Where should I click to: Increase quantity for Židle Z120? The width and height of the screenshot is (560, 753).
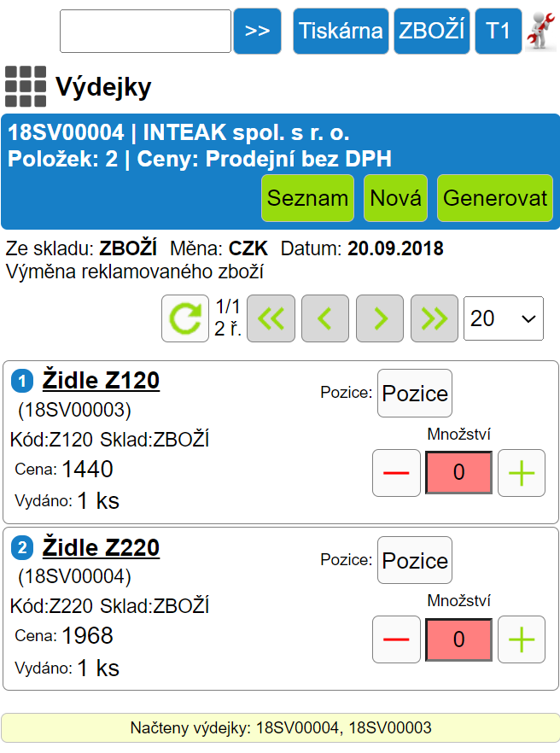click(522, 473)
